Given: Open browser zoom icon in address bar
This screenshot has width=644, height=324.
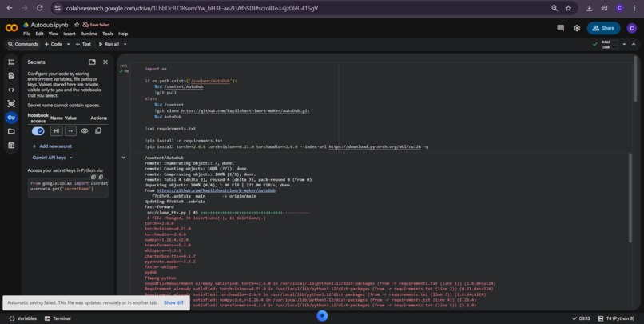Looking at the screenshot, I should click(x=555, y=8).
